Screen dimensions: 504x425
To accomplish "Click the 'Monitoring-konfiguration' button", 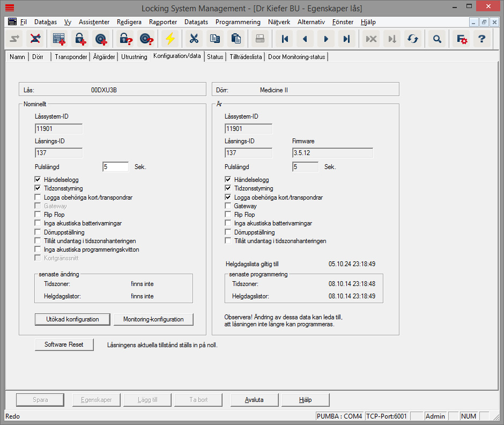I will (x=153, y=319).
